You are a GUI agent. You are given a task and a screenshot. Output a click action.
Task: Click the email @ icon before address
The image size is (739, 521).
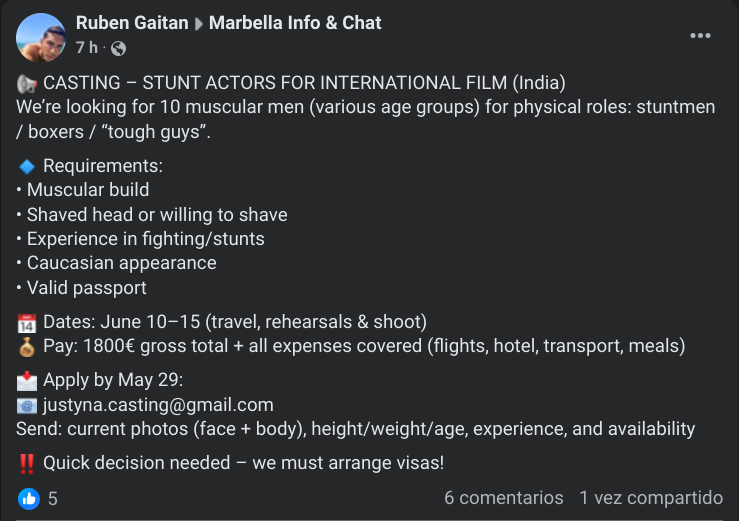point(27,406)
